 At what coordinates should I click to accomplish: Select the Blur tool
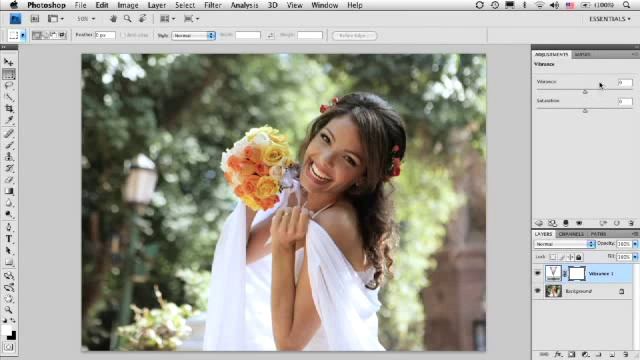[x=9, y=202]
